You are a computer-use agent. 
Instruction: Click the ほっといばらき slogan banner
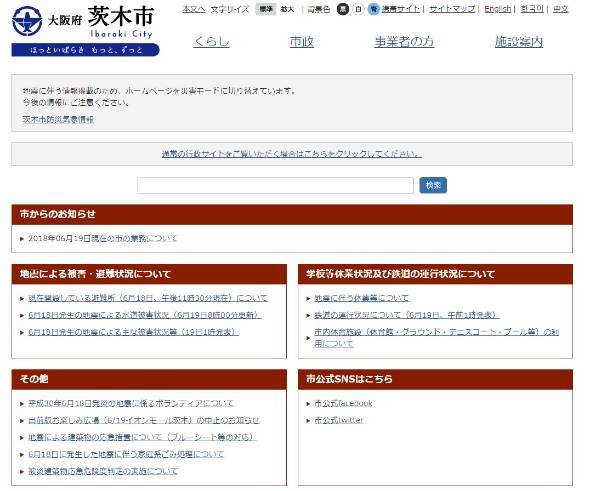click(85, 50)
